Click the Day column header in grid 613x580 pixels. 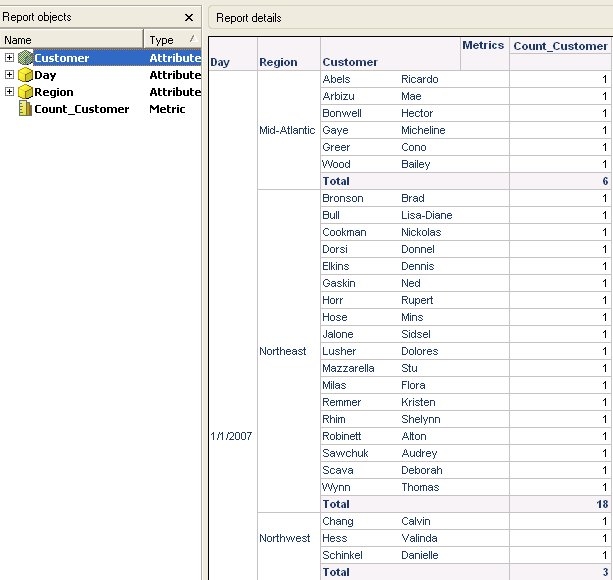(220, 62)
